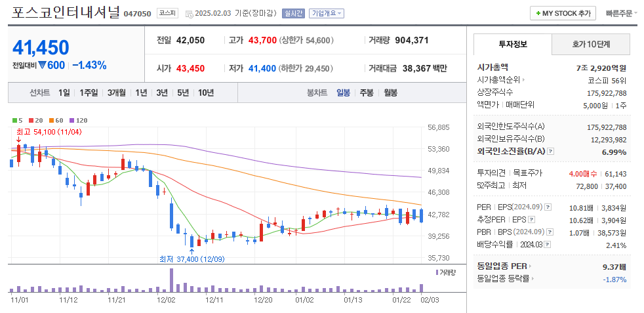Click the 코스피 56위 ranking value

click(607, 80)
